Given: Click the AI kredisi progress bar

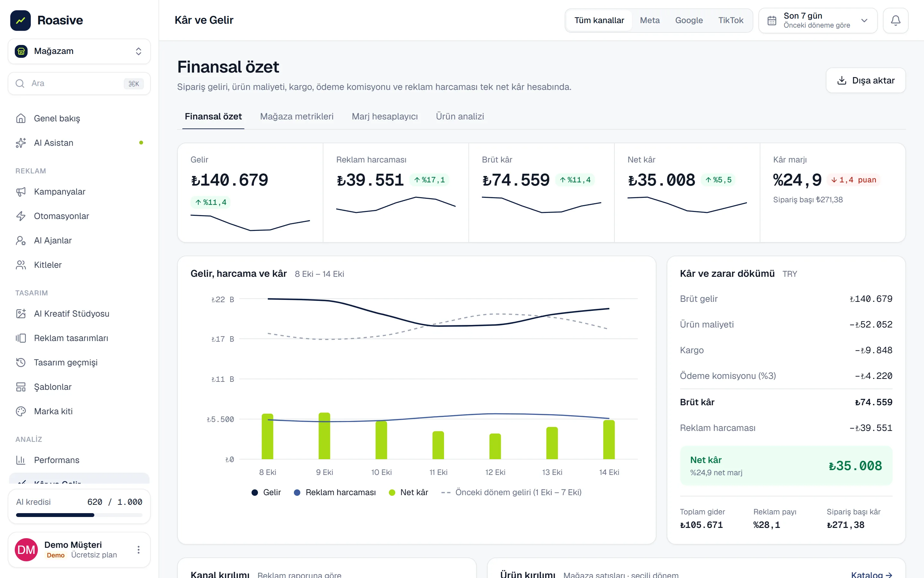Looking at the screenshot, I should 79,515.
